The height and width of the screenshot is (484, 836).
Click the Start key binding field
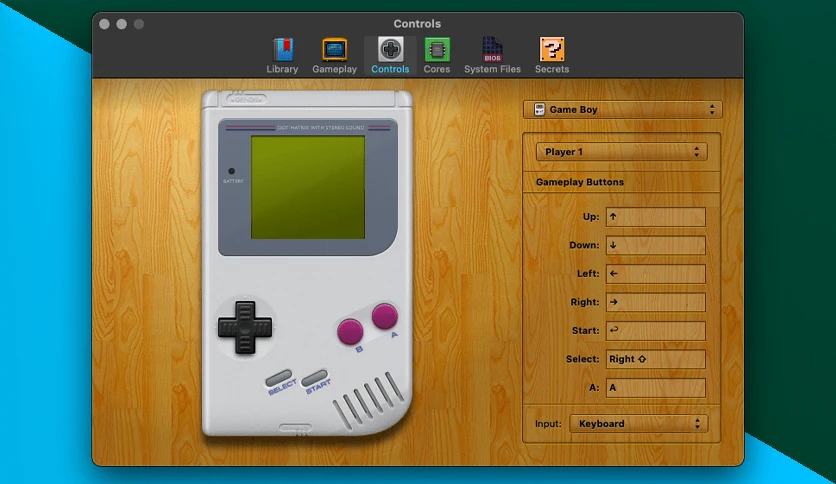tap(656, 330)
